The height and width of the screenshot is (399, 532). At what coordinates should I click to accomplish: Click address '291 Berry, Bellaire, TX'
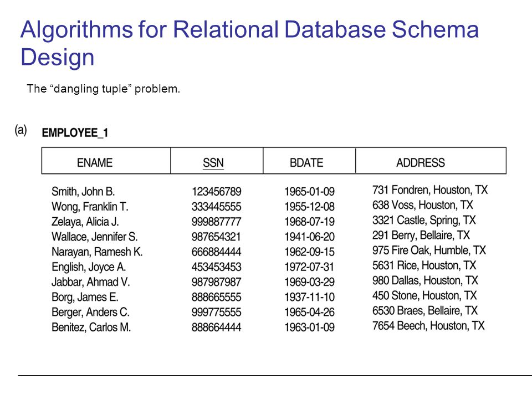(421, 235)
